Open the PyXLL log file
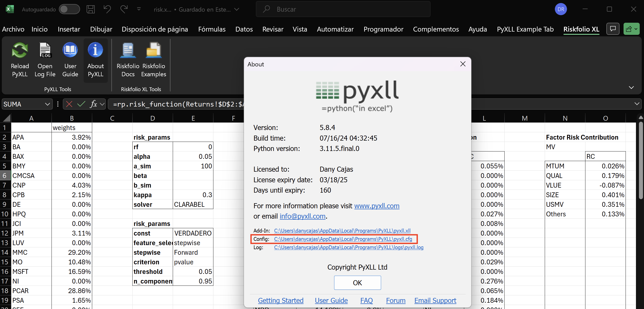The image size is (644, 309). tap(45, 60)
